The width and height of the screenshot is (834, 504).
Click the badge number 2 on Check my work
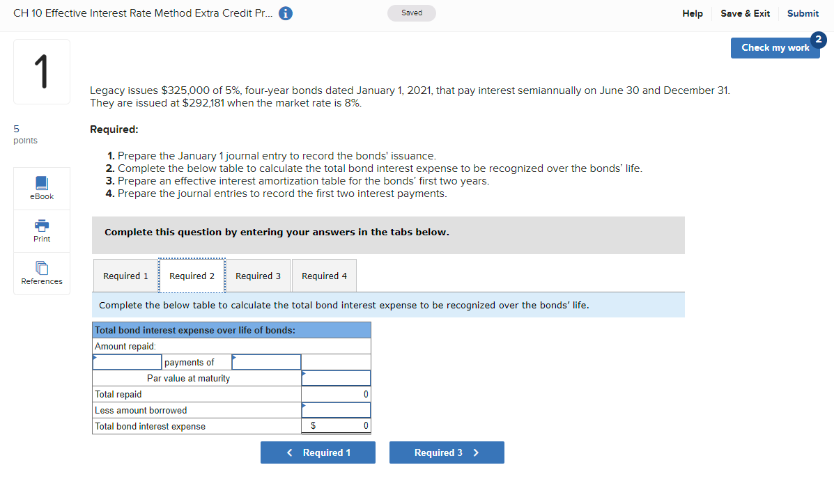[818, 40]
